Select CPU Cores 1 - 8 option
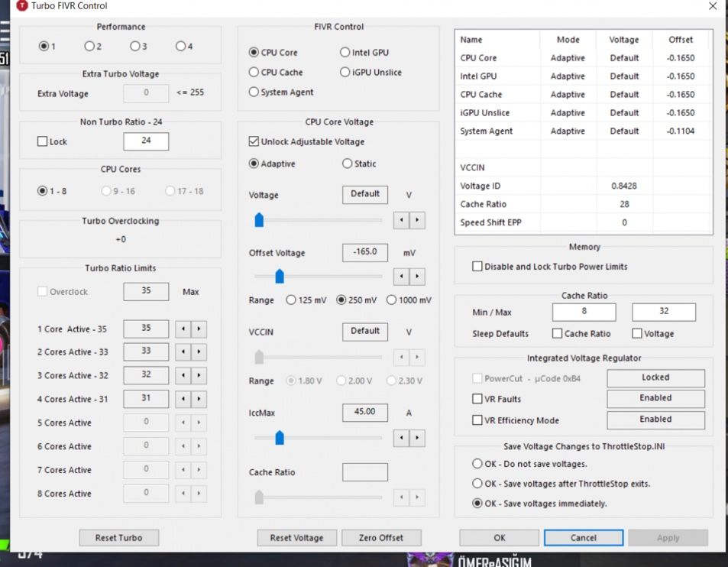 tap(42, 191)
